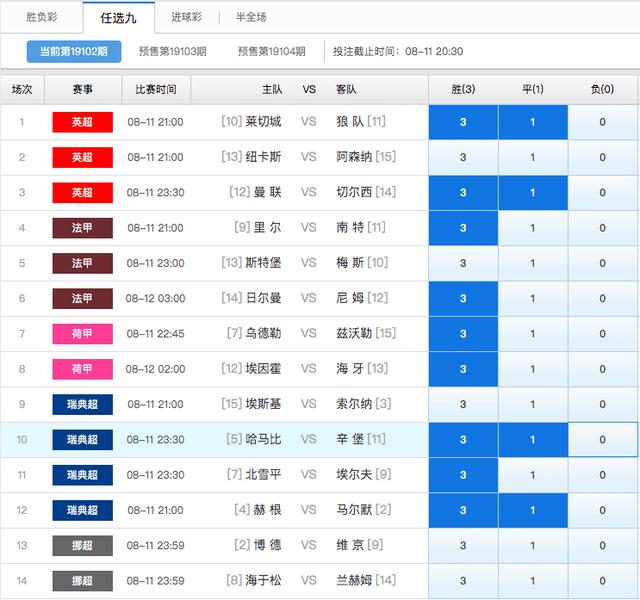The image size is (640, 600).
Task: Click the 挪超 tag in match 13
Action: 82,546
